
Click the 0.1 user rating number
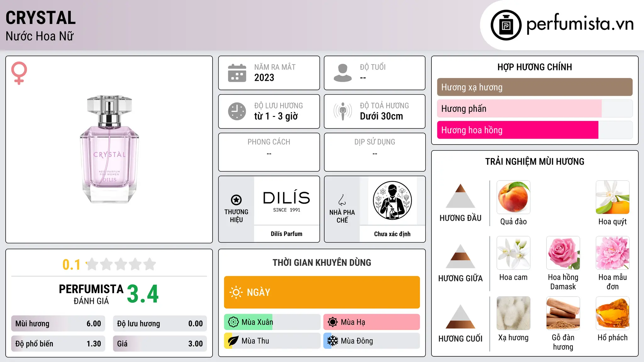point(71,265)
